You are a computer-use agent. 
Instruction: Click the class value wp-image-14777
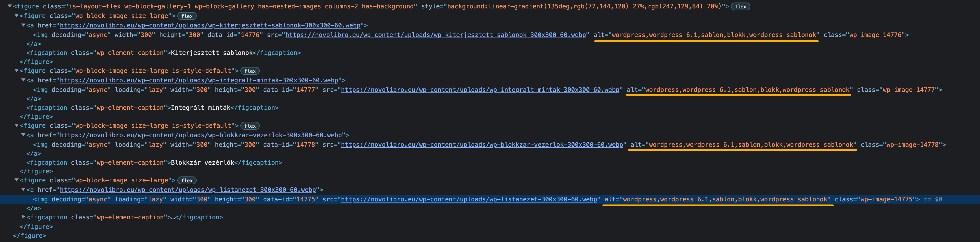(909, 89)
